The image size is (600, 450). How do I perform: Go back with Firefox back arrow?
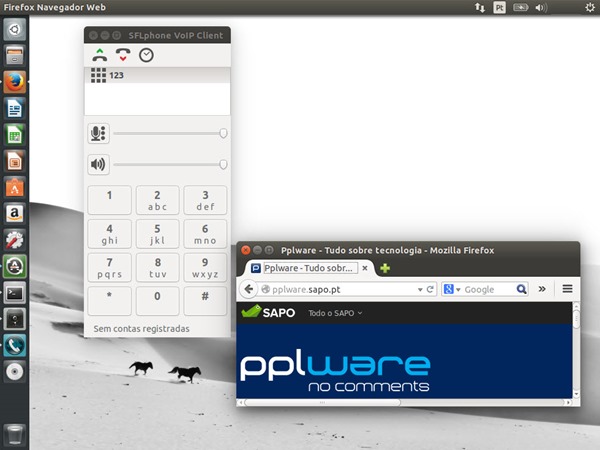coord(249,289)
